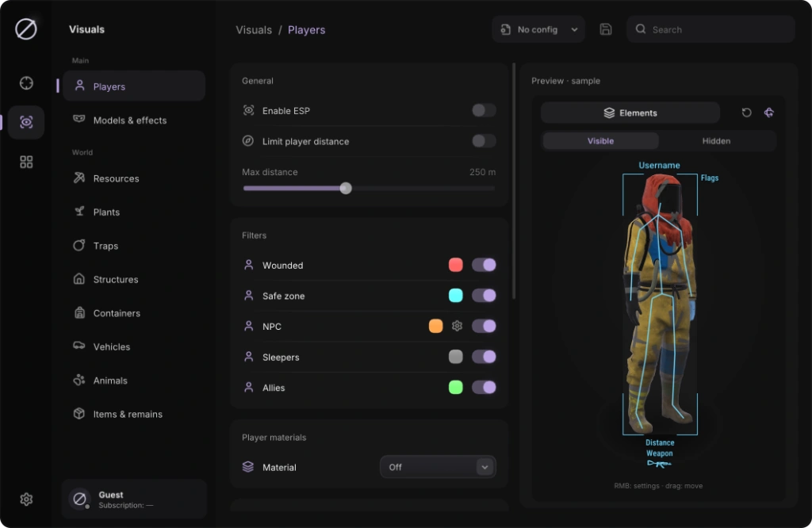Open the No config dropdown
Image resolution: width=812 pixels, height=528 pixels.
538,29
